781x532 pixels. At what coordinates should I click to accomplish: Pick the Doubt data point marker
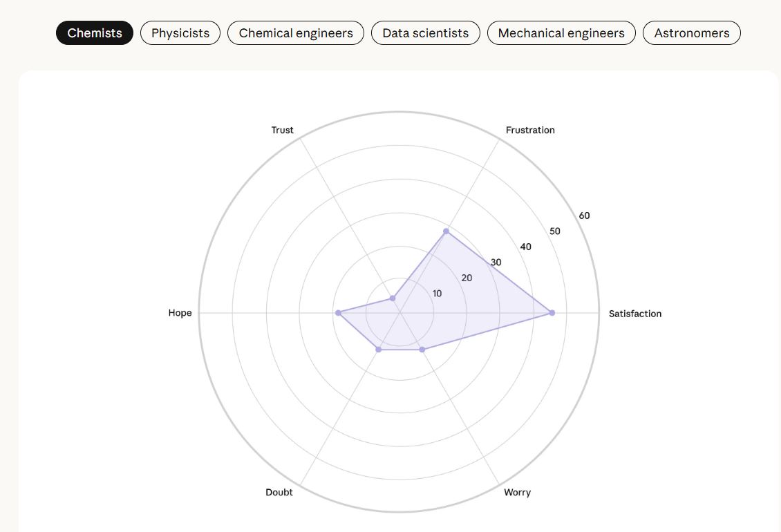(x=378, y=350)
